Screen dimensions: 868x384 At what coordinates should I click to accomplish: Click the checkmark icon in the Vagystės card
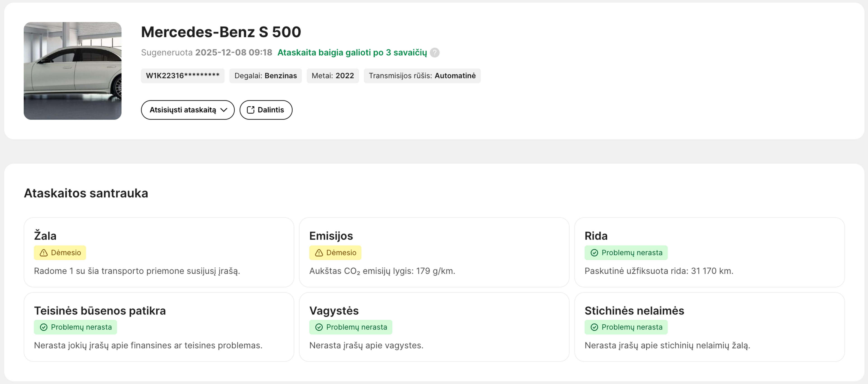[x=319, y=327]
